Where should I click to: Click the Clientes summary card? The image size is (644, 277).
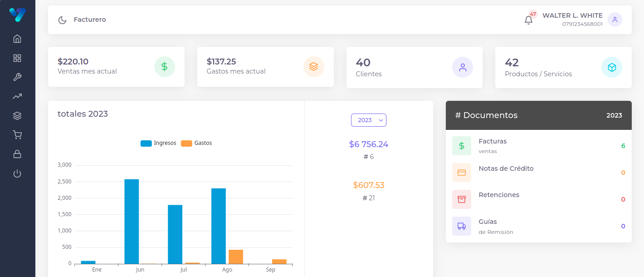pos(414,67)
